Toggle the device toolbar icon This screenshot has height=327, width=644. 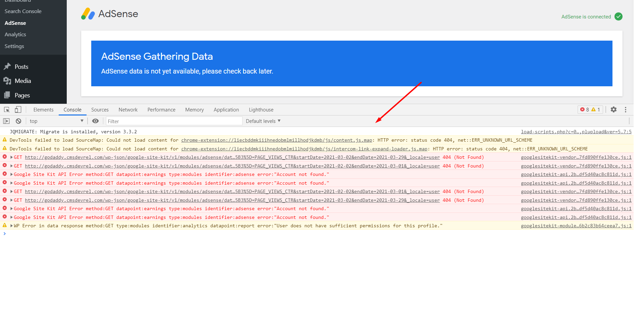click(x=18, y=109)
